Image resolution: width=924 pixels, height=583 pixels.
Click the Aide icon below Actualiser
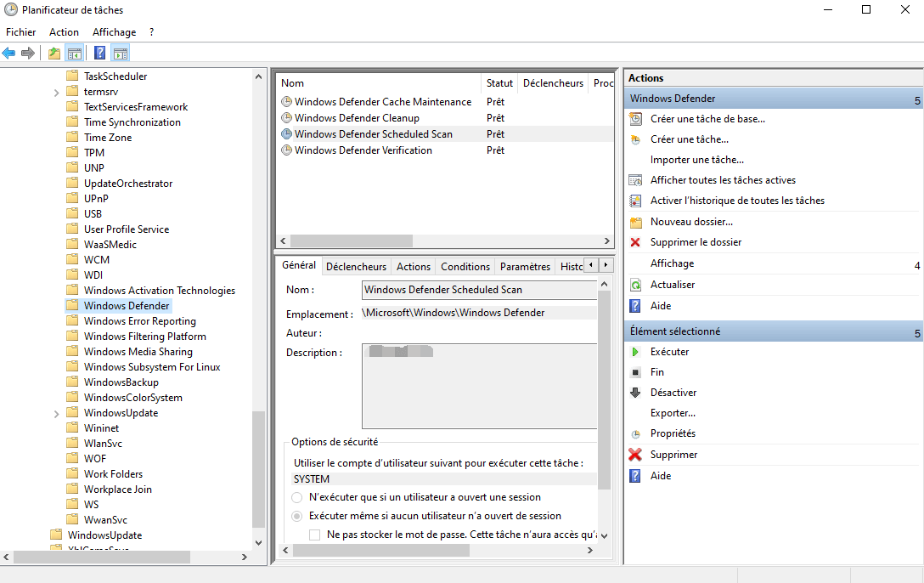tap(635, 306)
